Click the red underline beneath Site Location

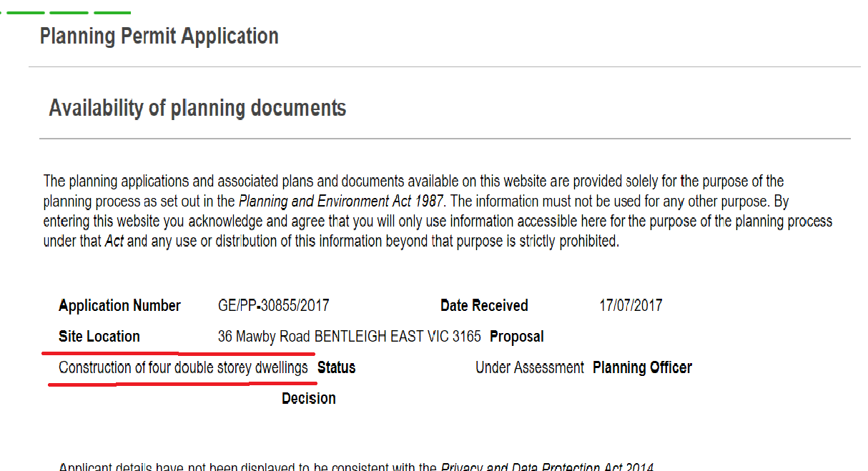(x=109, y=352)
